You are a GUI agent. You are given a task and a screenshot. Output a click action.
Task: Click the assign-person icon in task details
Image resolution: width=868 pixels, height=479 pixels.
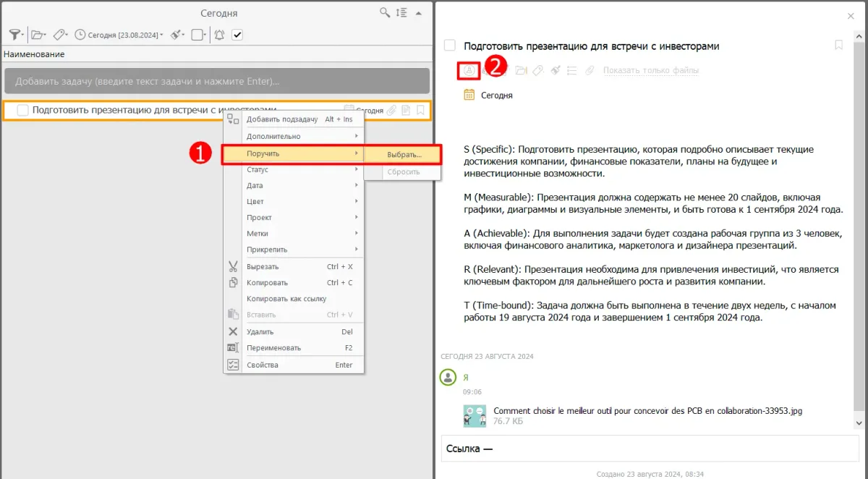[469, 70]
